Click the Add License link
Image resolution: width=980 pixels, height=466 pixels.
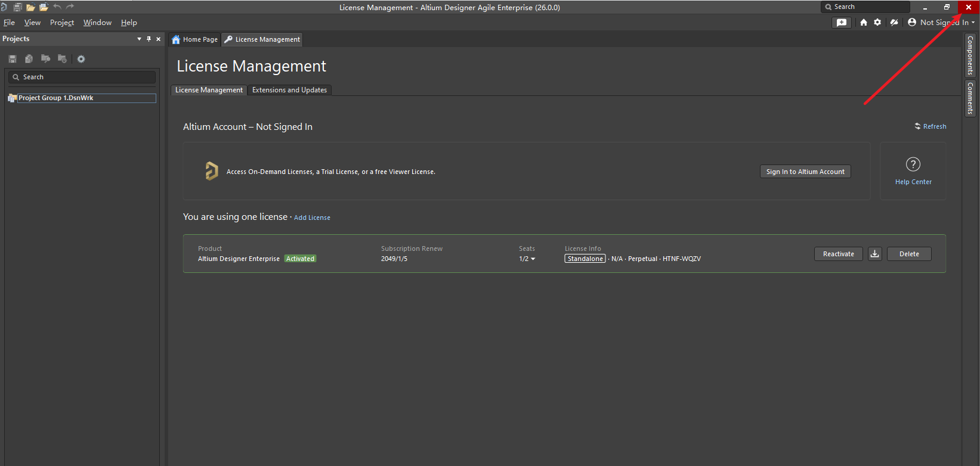coord(312,218)
